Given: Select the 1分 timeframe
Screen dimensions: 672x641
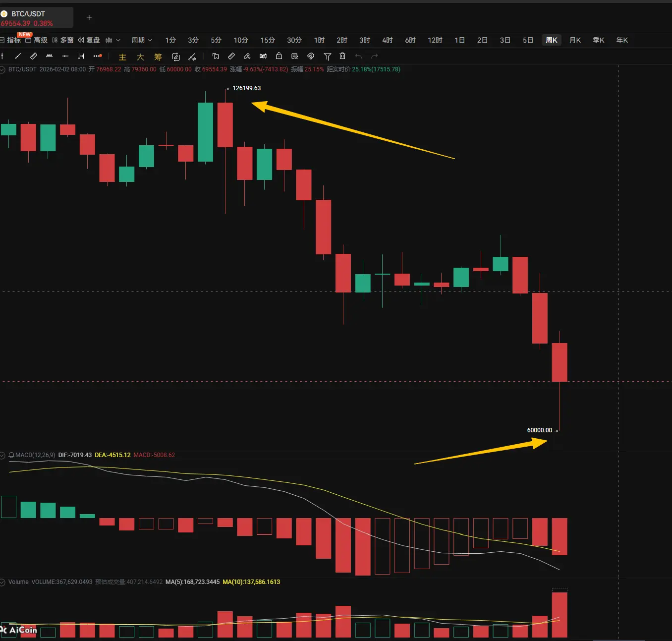Looking at the screenshot, I should (x=170, y=40).
